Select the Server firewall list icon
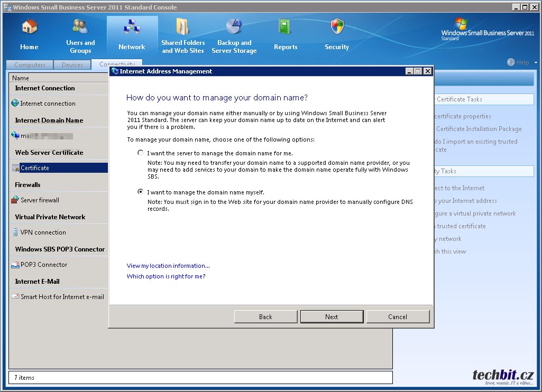This screenshot has width=542, height=392. pyautogui.click(x=15, y=200)
